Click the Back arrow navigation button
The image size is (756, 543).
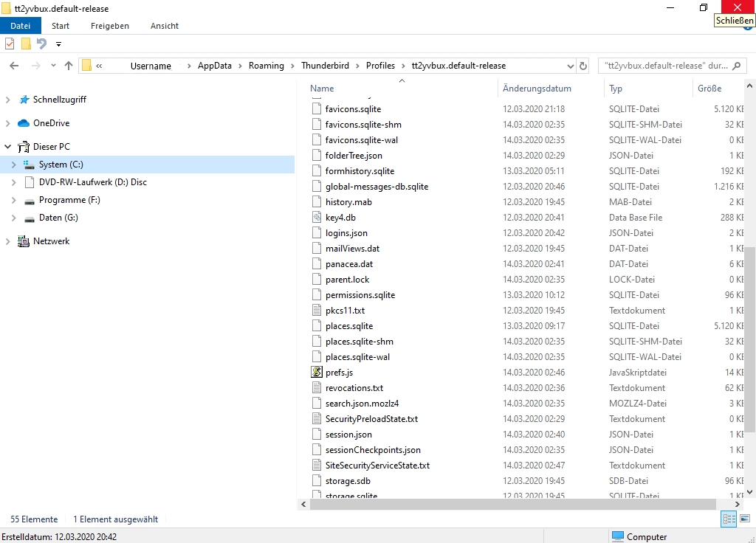[14, 66]
